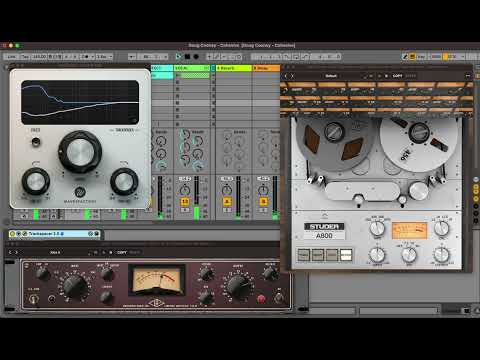The image size is (480, 360).
Task: Toggle the A return track activator button
Action: [227, 201]
